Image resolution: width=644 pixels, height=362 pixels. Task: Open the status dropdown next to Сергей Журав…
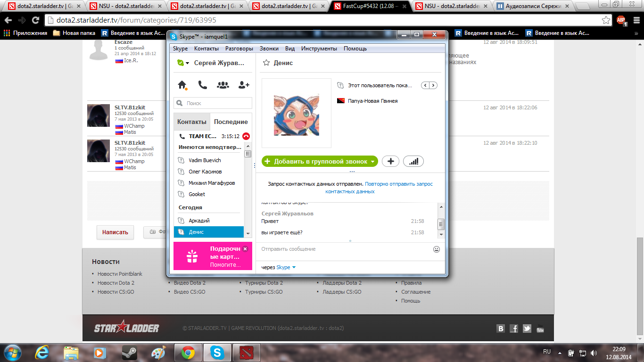(187, 63)
